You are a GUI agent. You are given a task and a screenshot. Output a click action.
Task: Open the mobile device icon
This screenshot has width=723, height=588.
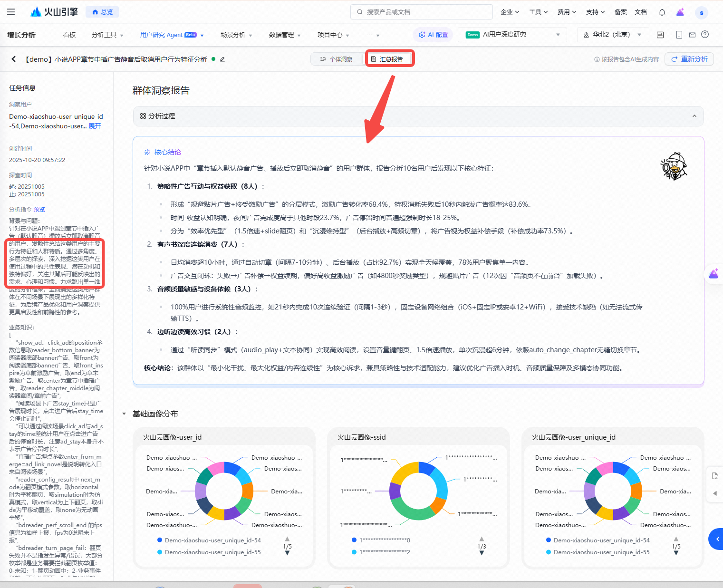679,35
